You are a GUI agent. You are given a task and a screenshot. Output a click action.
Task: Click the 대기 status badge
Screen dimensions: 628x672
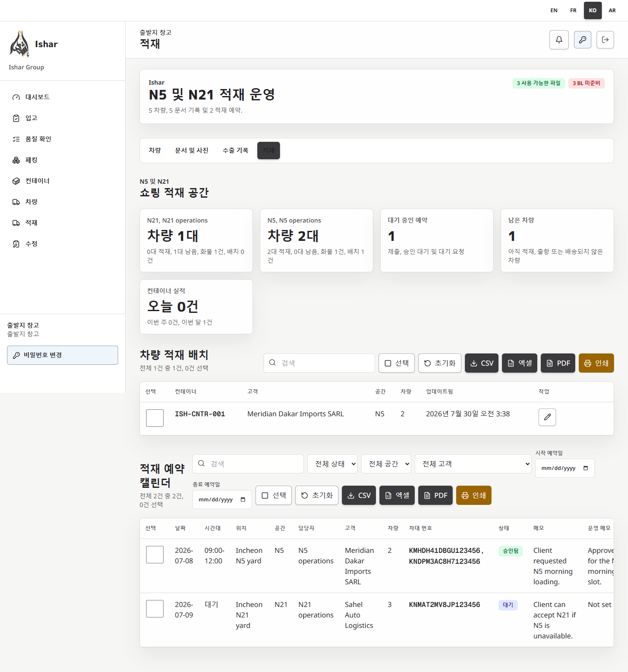(x=508, y=605)
